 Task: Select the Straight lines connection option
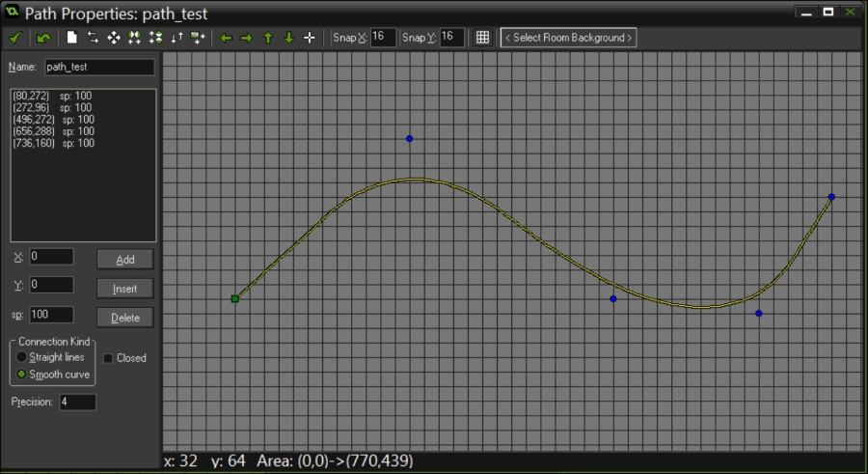coord(22,357)
